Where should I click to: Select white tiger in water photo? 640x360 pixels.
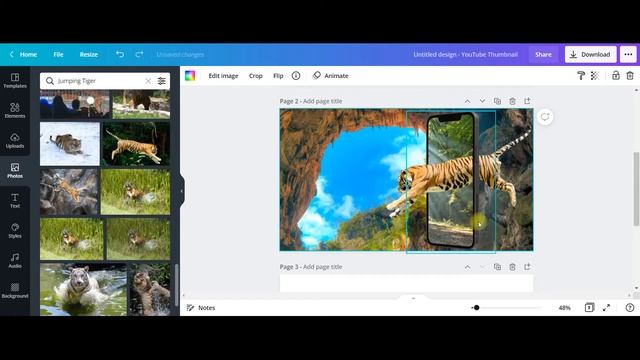pos(83,289)
